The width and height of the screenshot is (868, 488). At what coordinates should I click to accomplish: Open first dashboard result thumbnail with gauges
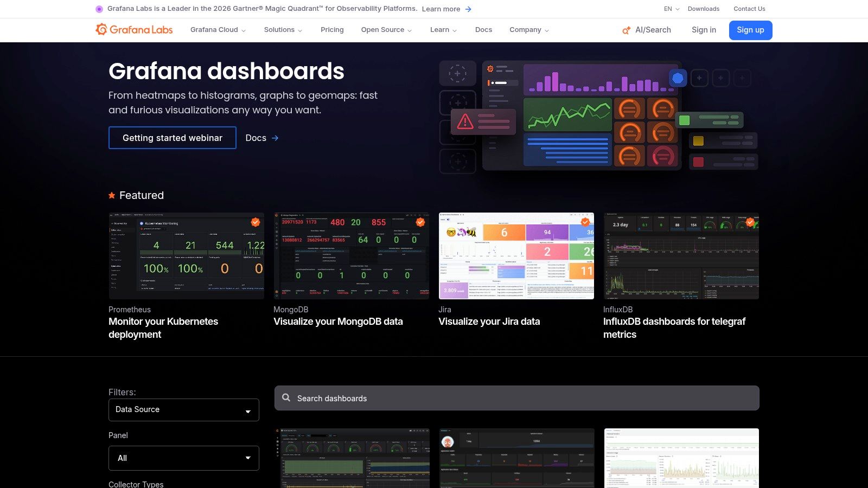pos(352,458)
